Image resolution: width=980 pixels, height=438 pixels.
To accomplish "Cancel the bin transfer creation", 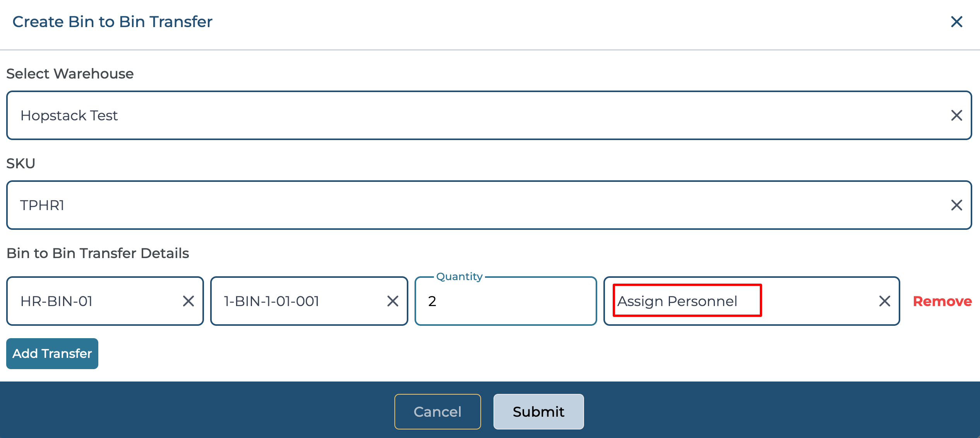I will pos(437,412).
